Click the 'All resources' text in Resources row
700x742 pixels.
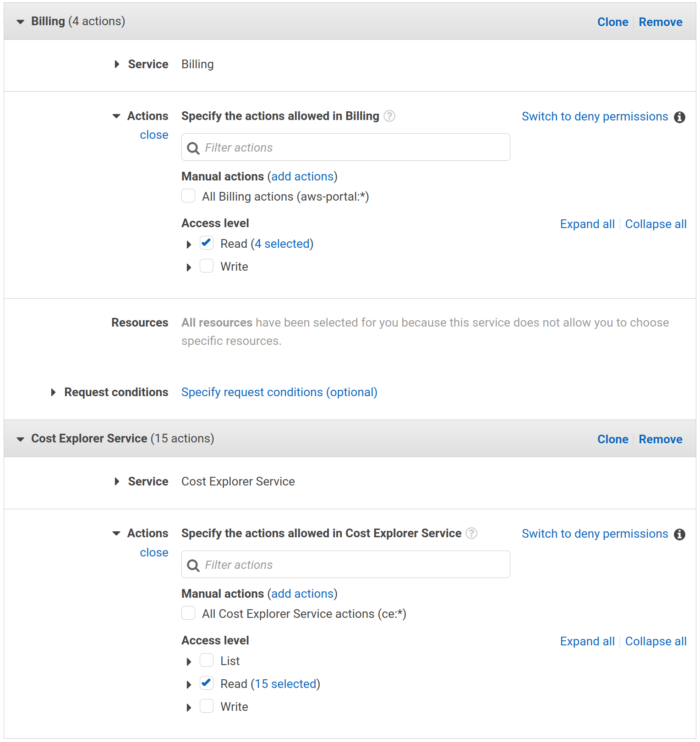pyautogui.click(x=217, y=323)
